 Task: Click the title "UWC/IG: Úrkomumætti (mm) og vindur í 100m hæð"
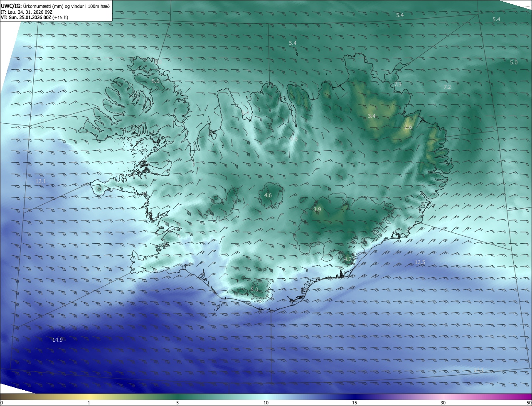[55, 5]
